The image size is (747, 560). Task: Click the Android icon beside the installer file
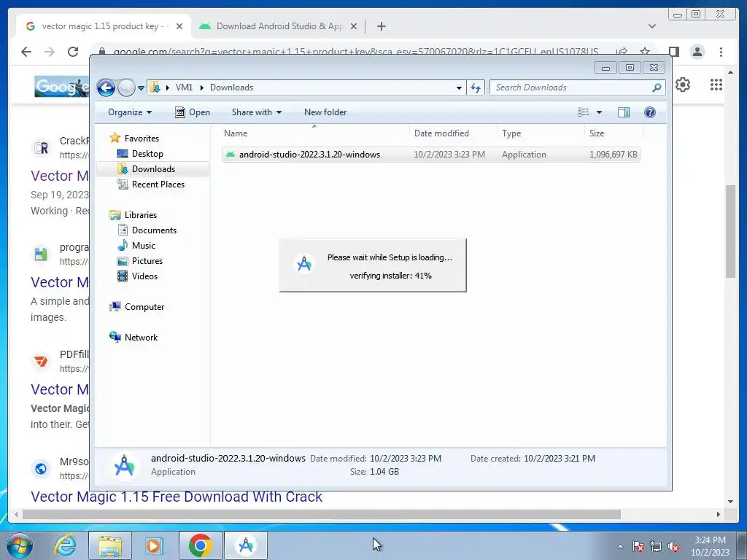tap(231, 155)
